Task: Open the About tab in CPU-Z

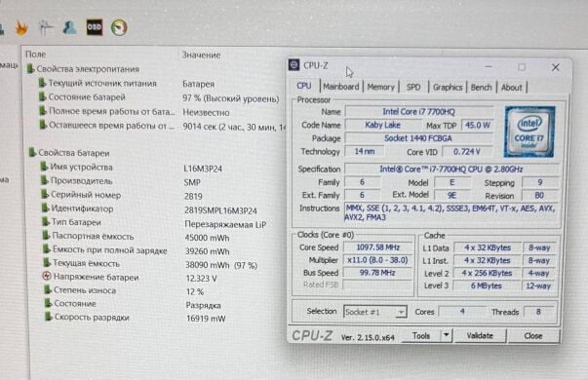Action: pyautogui.click(x=512, y=88)
